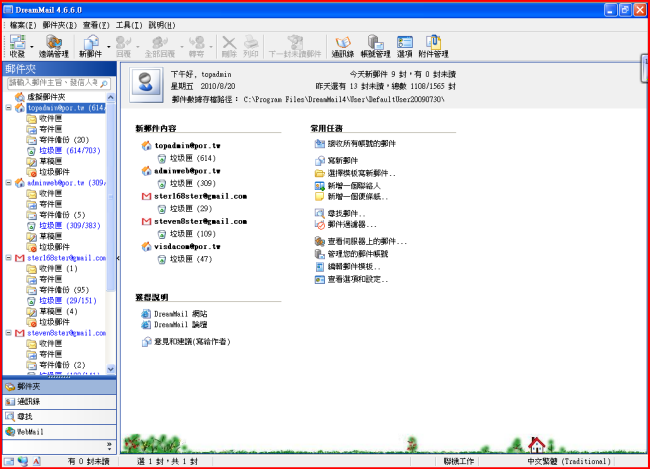Viewport: 650px width, 469px height.
Task: Open the 檔案(F) menu
Action: [x=22, y=24]
